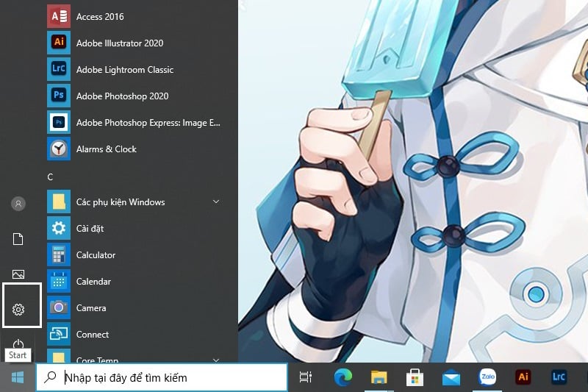Open Alarms & Clock app icon
The height and width of the screenshot is (392, 588).
[x=59, y=149]
